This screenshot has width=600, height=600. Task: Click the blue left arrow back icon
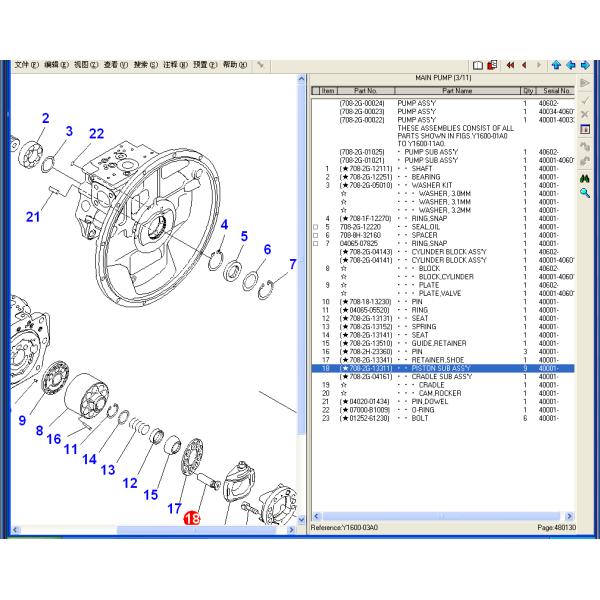coord(571,65)
